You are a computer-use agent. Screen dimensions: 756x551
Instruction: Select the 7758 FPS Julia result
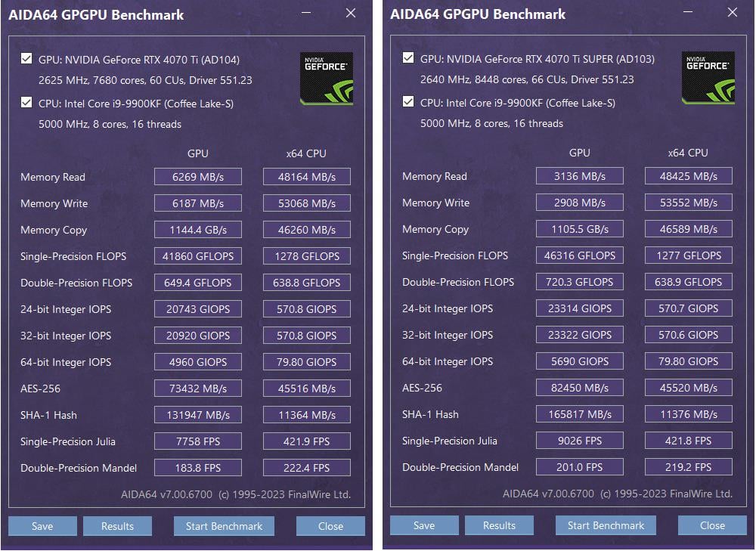[x=197, y=441]
